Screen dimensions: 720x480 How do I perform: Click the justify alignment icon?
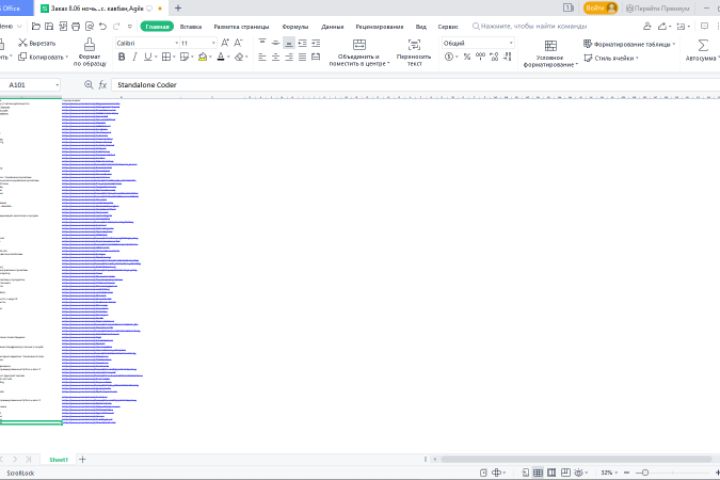[x=302, y=57]
